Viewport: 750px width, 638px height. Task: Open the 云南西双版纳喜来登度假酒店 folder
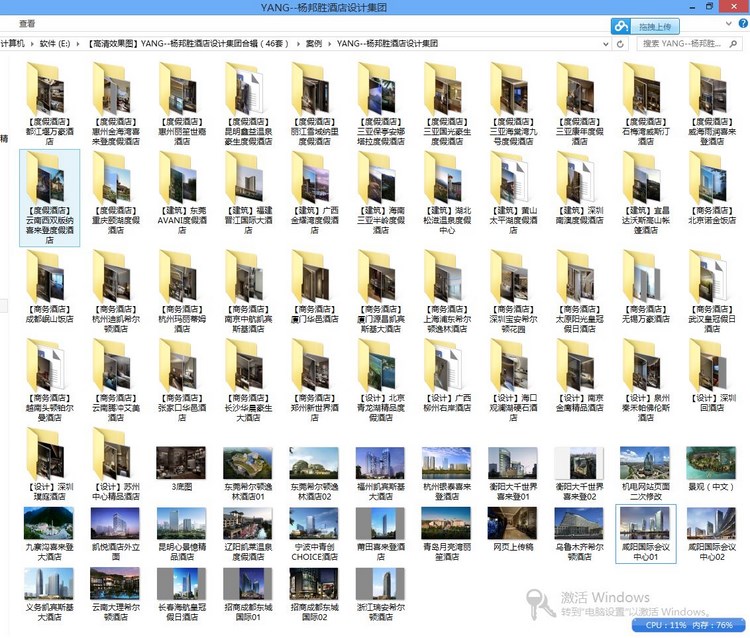pos(49,198)
